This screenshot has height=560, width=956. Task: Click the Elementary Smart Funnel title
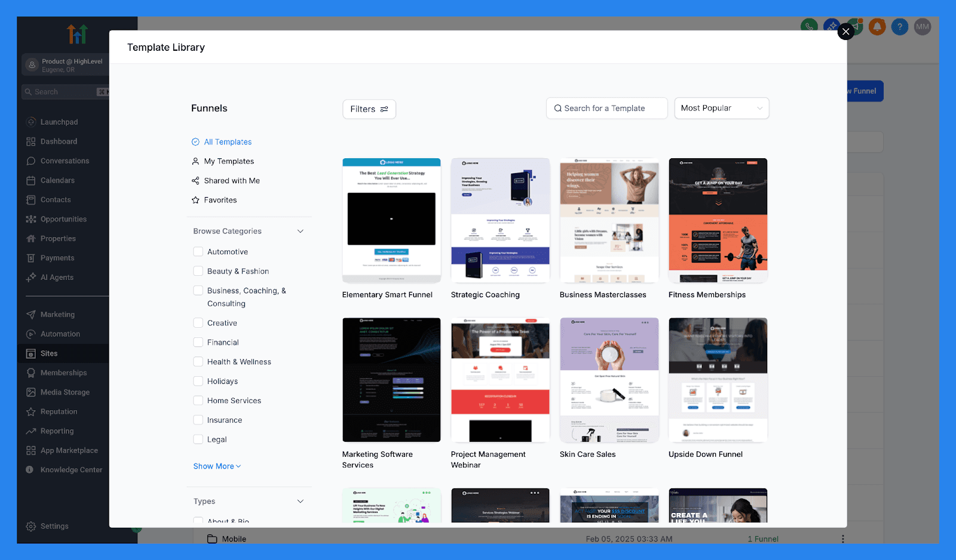pyautogui.click(x=387, y=295)
